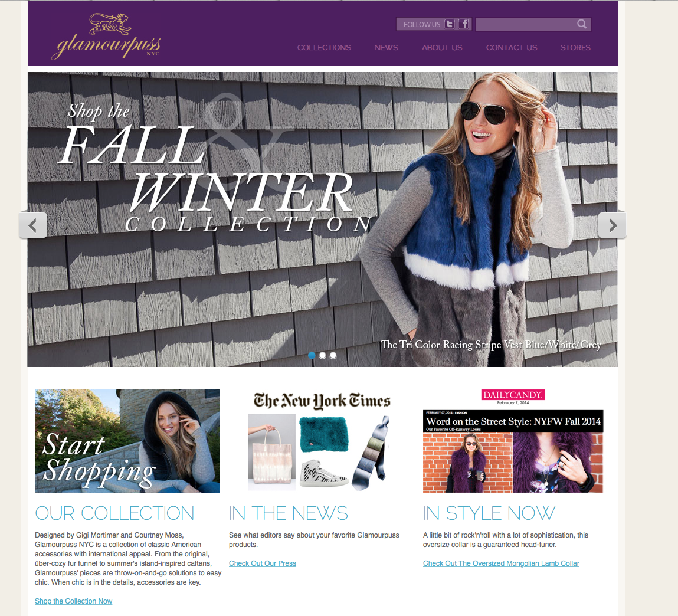Open the News menu item
The width and height of the screenshot is (678, 616).
(x=386, y=48)
